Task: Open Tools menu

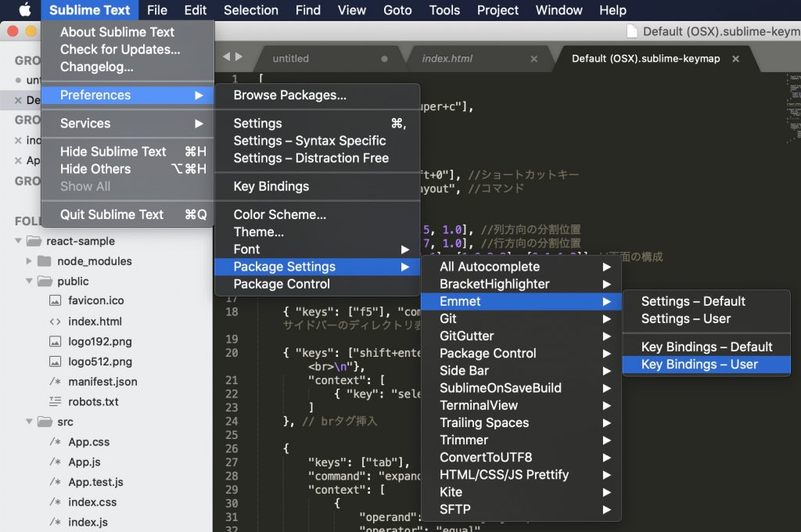Action: coord(444,10)
